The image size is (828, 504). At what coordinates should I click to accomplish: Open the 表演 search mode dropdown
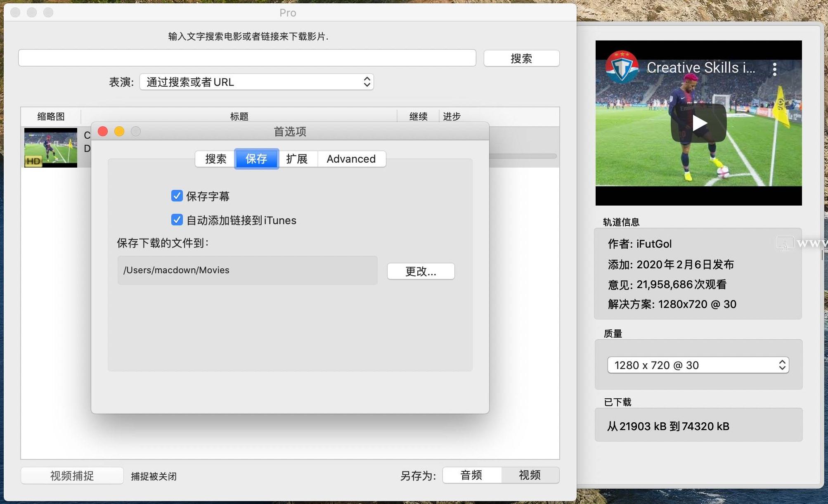pos(257,82)
